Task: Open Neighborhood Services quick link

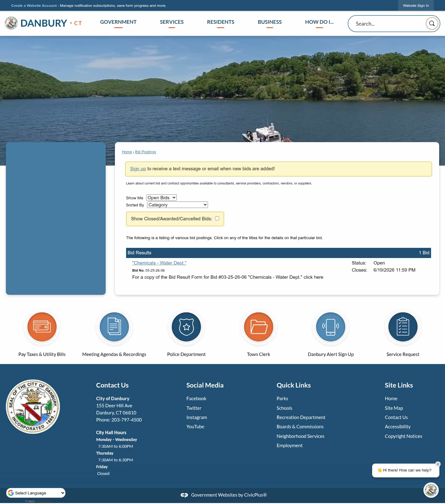Action: pos(300,436)
